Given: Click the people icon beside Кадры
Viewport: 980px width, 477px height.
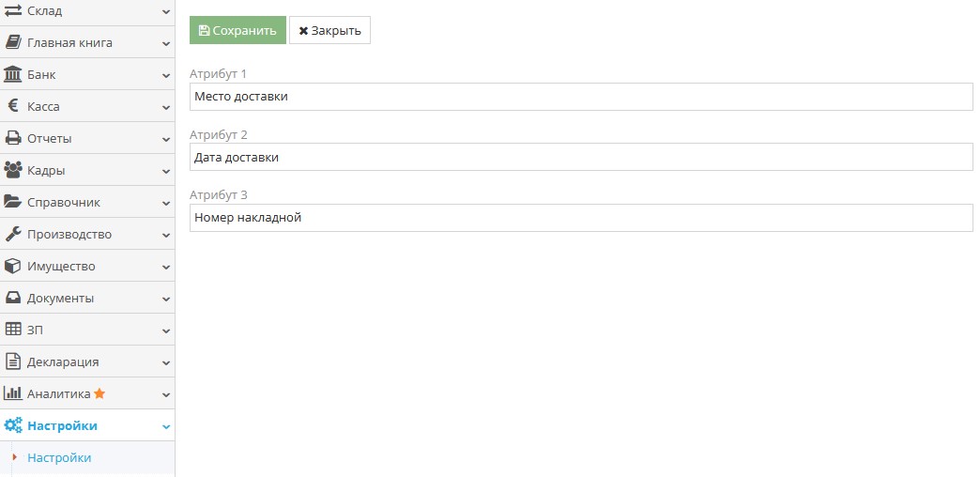Looking at the screenshot, I should coord(13,170).
